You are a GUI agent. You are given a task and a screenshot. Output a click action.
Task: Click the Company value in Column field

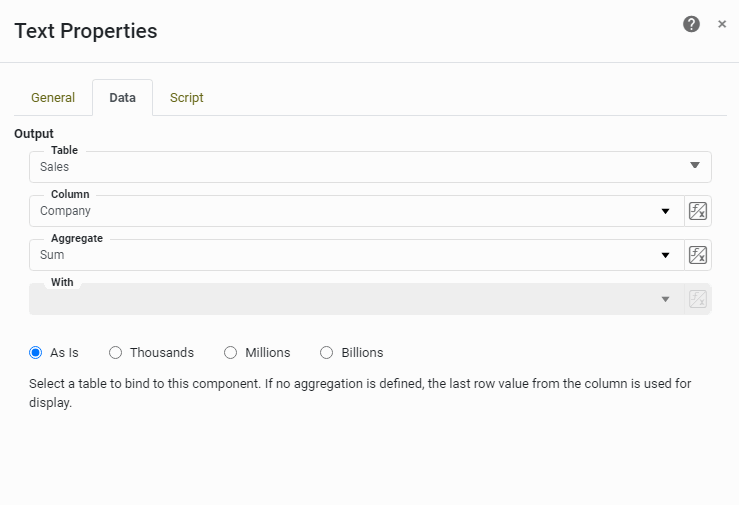[66, 211]
